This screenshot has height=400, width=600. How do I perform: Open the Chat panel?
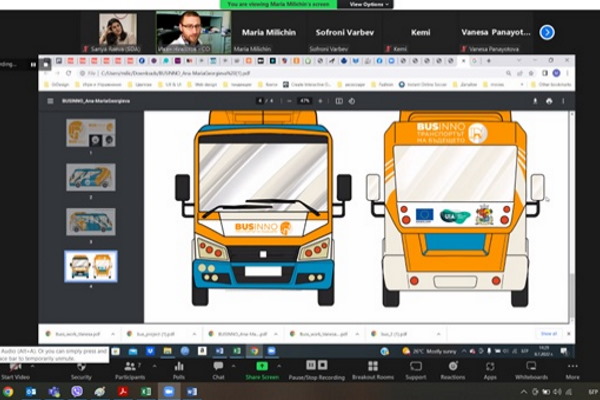tap(218, 370)
